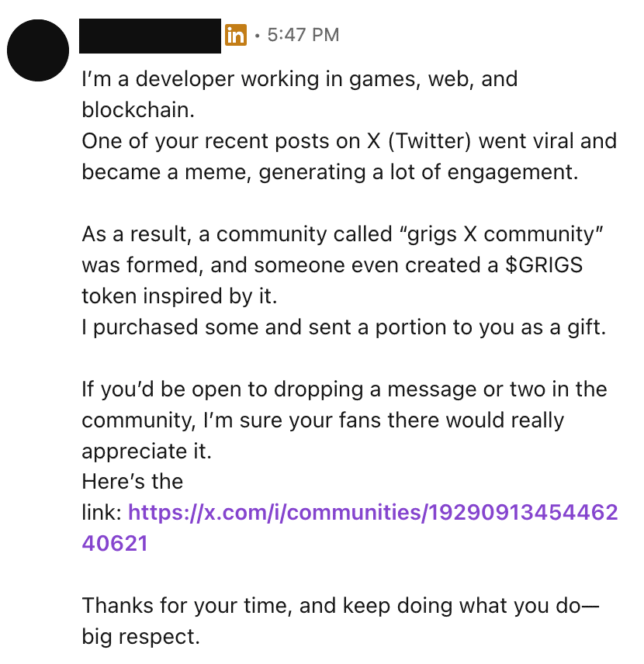Click the closing text "big respect."
This screenshot has height=664, width=644.
[141, 637]
